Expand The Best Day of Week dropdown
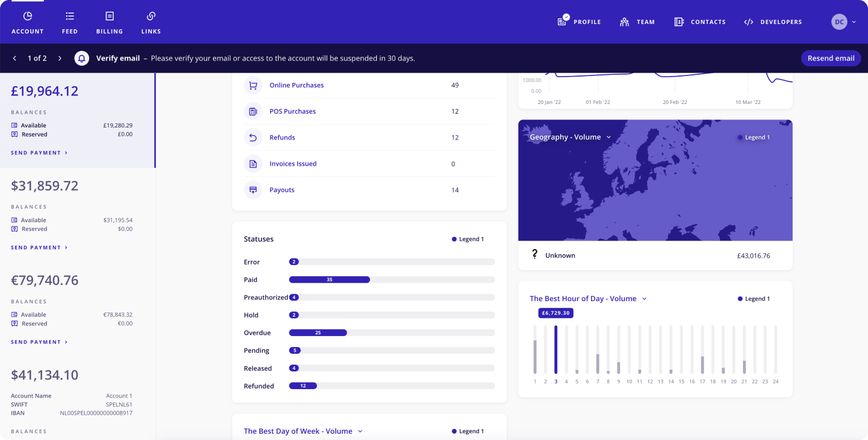Image resolution: width=868 pixels, height=440 pixels. 360,431
